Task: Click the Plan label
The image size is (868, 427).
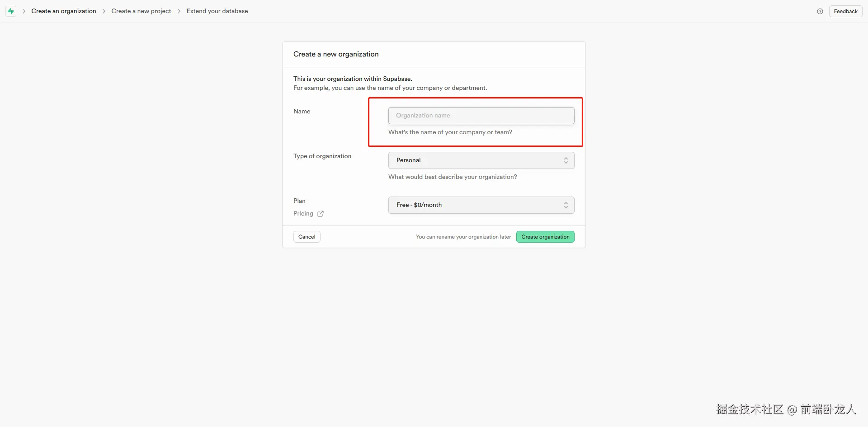Action: 299,201
